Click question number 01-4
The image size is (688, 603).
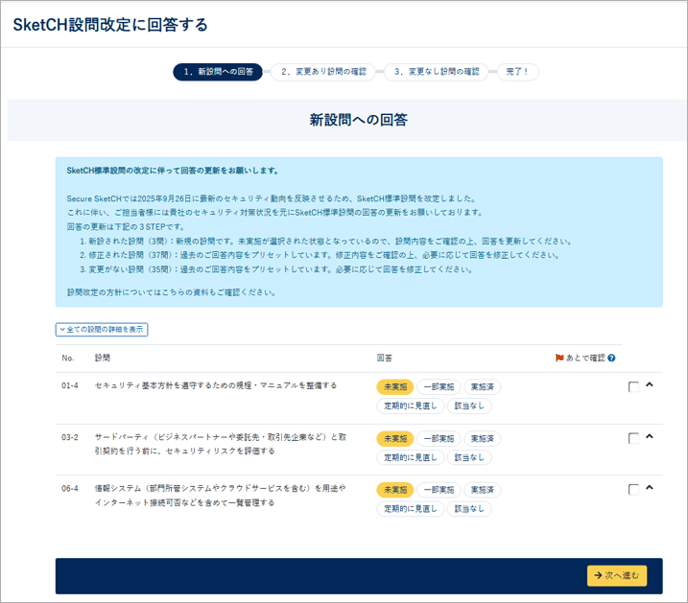(70, 386)
